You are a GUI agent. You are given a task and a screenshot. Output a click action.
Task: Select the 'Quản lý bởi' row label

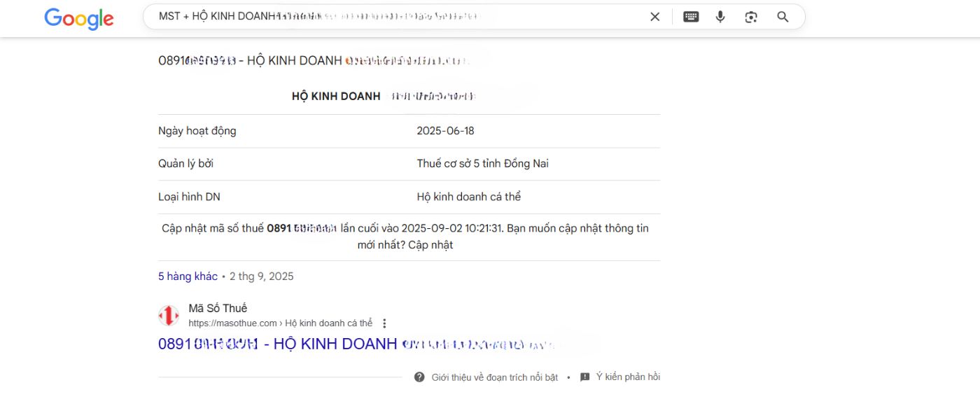pyautogui.click(x=185, y=164)
